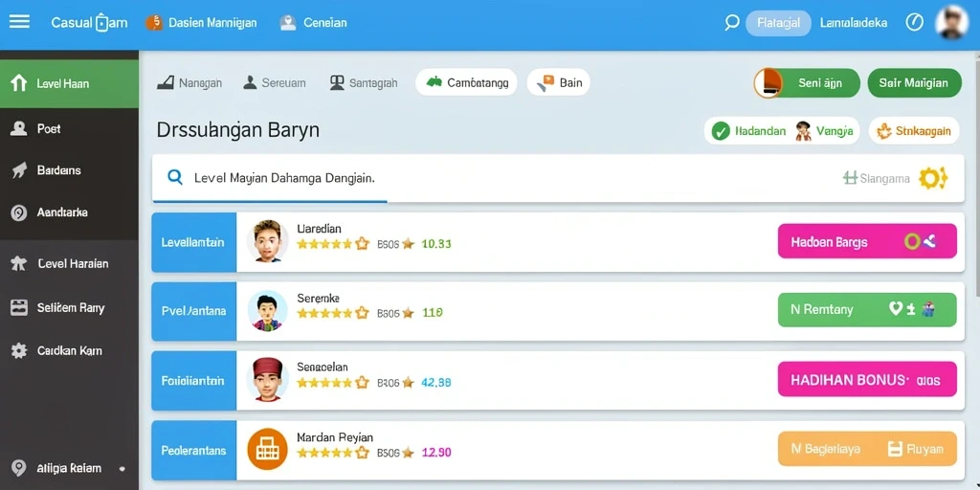The image size is (980, 490).
Task: Open the Lantaladeka link
Action: click(x=853, y=23)
